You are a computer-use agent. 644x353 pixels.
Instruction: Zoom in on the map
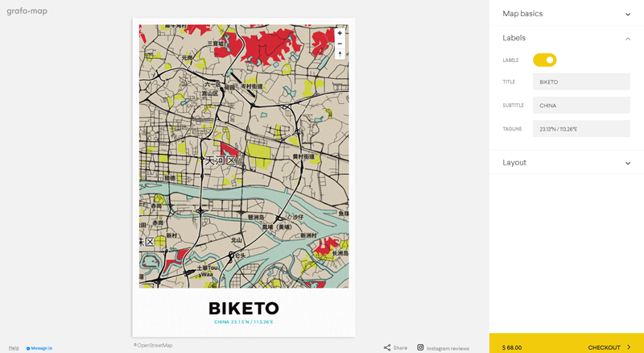340,33
